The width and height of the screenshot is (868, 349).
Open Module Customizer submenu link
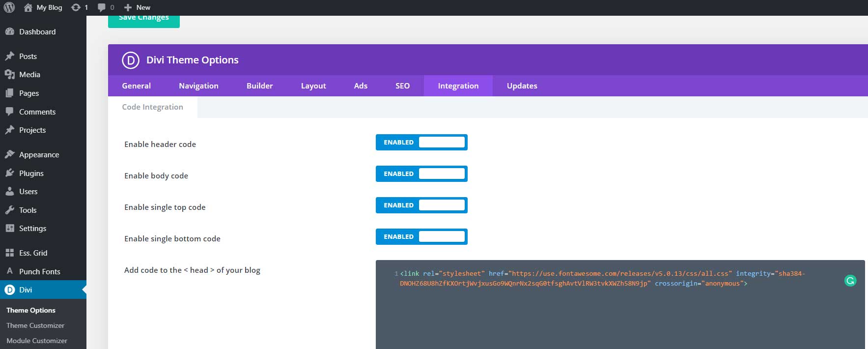click(37, 341)
